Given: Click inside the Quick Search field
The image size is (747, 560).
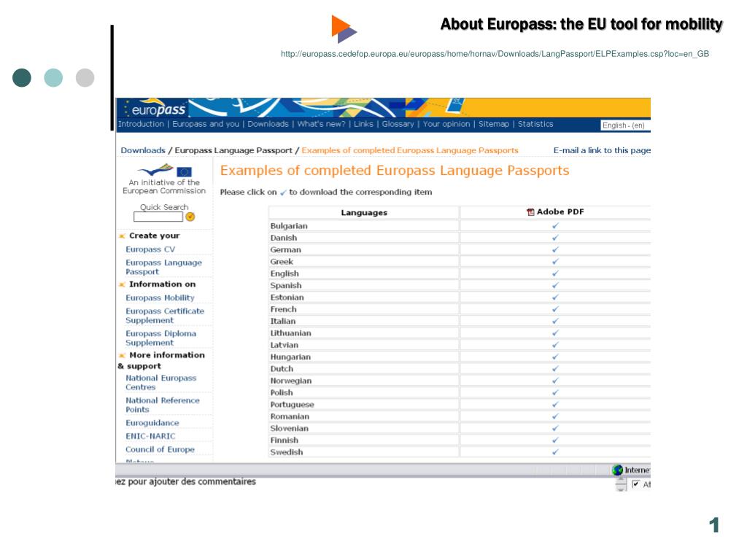Looking at the screenshot, I should (158, 217).
